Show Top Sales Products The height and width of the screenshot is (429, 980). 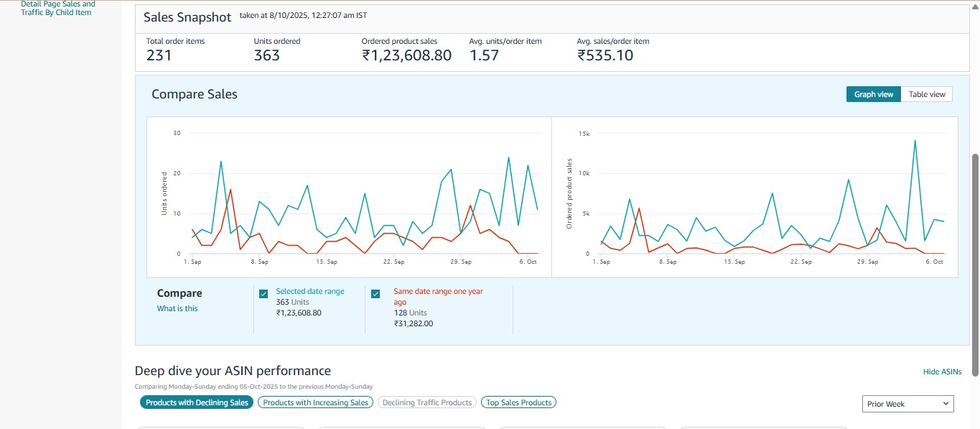click(518, 402)
